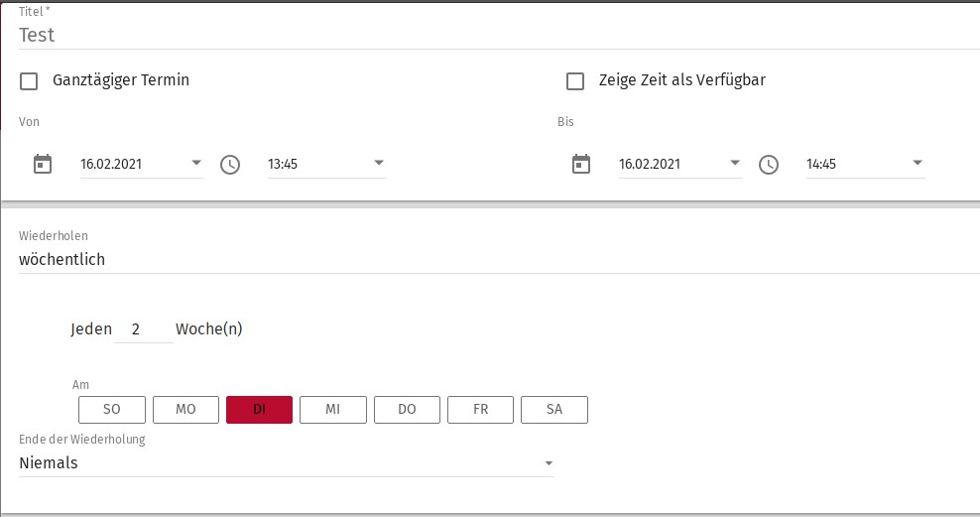
Task: Expand the 13:45 start time dropdown
Action: click(x=378, y=164)
